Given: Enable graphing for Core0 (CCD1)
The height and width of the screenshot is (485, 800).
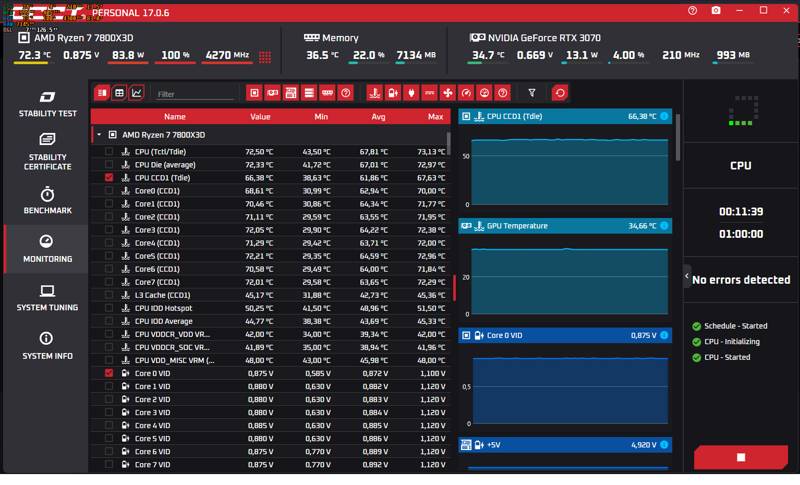Looking at the screenshot, I should [109, 190].
